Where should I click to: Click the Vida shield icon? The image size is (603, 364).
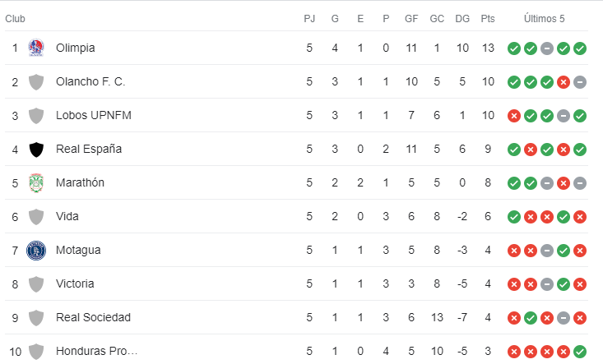pos(36,217)
